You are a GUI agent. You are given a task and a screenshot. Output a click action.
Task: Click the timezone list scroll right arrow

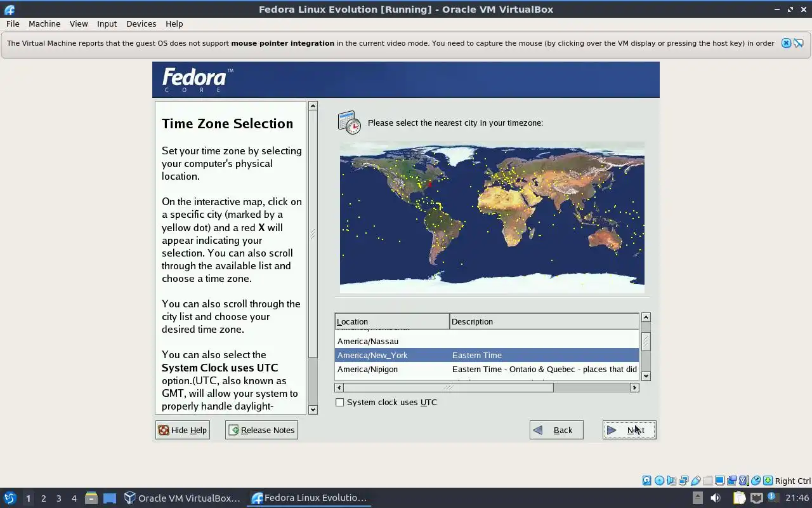coord(634,387)
